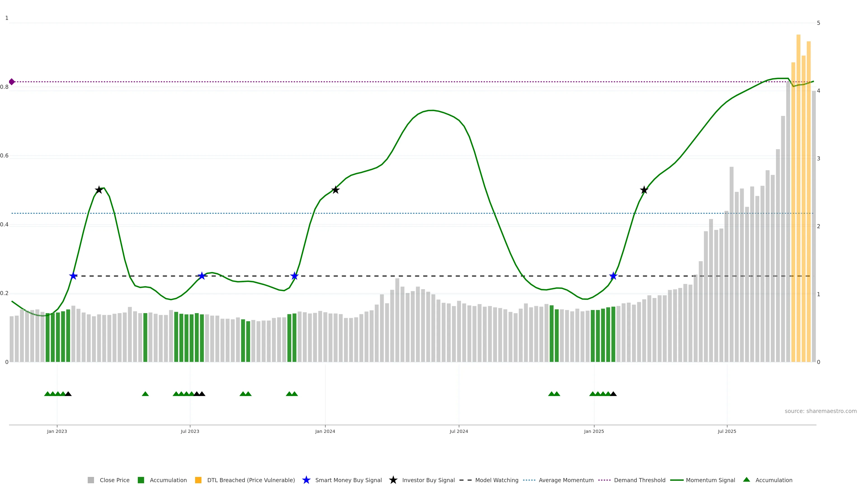This screenshot has width=868, height=488.
Task: Click the lone green triangle before Jul 2023
Action: [145, 394]
